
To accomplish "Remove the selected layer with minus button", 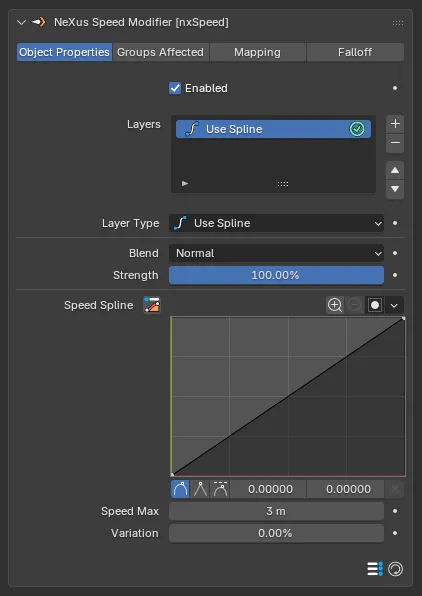I will click(395, 143).
